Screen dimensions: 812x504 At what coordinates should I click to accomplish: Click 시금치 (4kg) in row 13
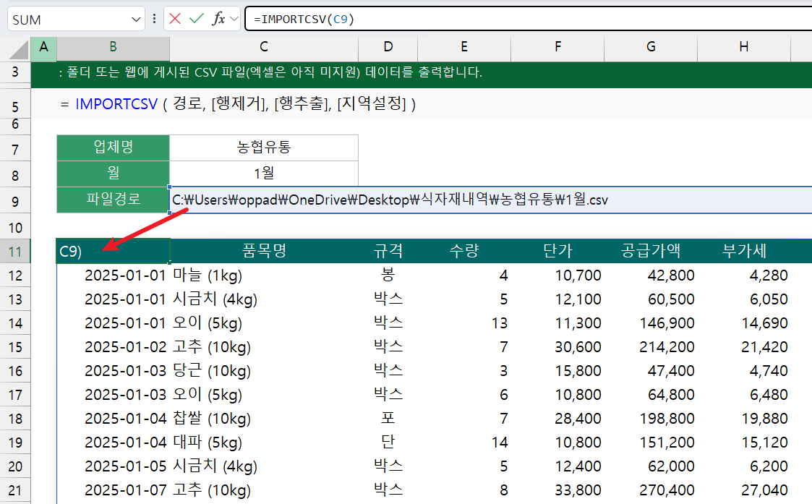point(215,299)
